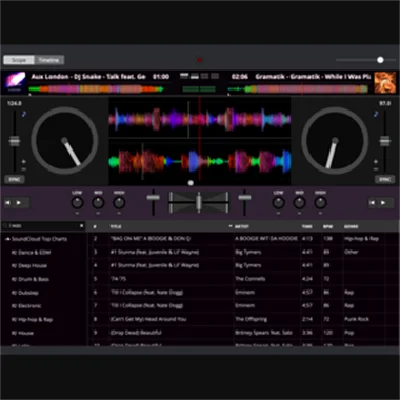Enable SYNC on the right deck

click(x=385, y=179)
